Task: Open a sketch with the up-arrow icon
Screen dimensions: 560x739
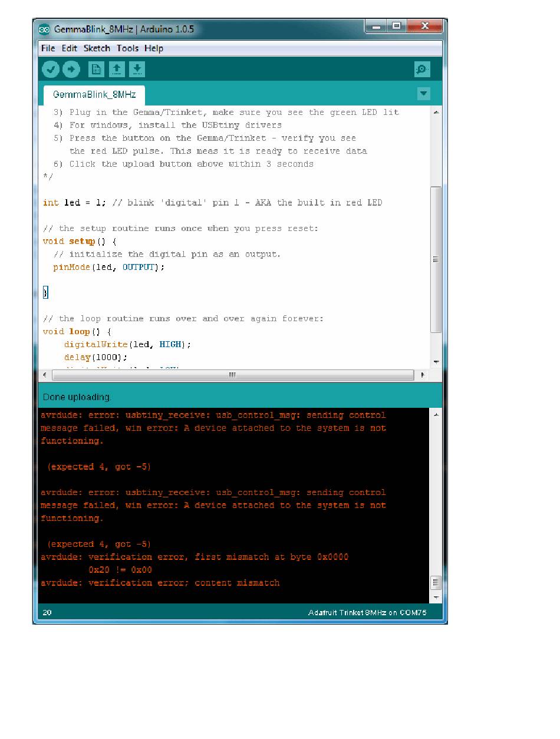Action: tap(117, 70)
